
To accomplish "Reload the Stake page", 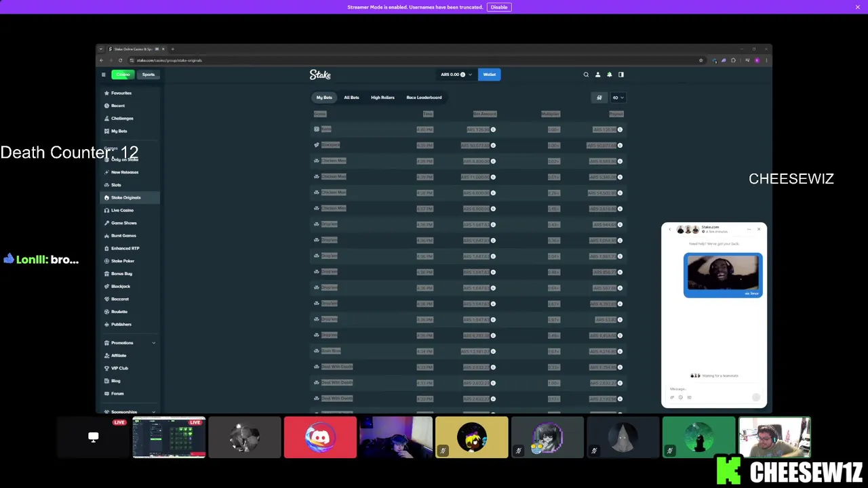I will [x=120, y=60].
